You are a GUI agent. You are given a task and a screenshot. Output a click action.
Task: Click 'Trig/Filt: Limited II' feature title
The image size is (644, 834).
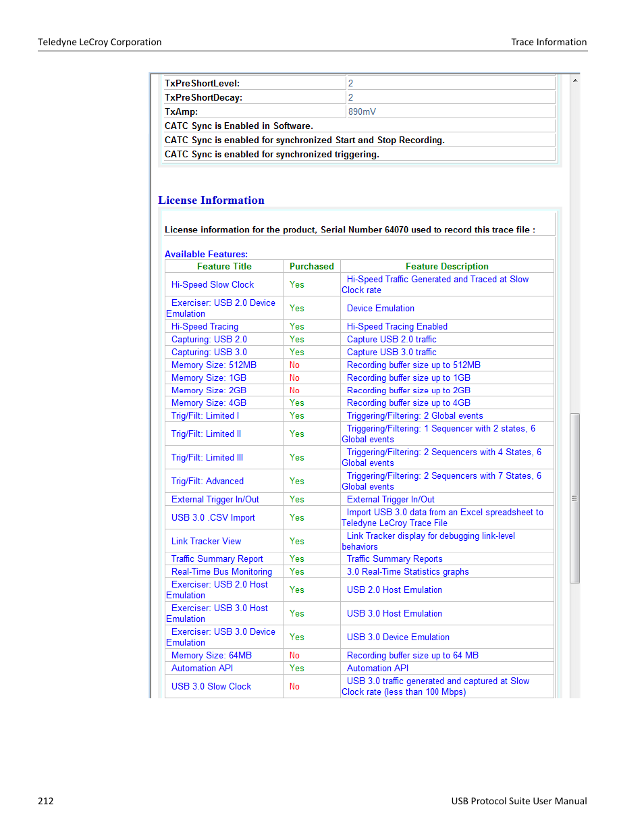(x=206, y=434)
